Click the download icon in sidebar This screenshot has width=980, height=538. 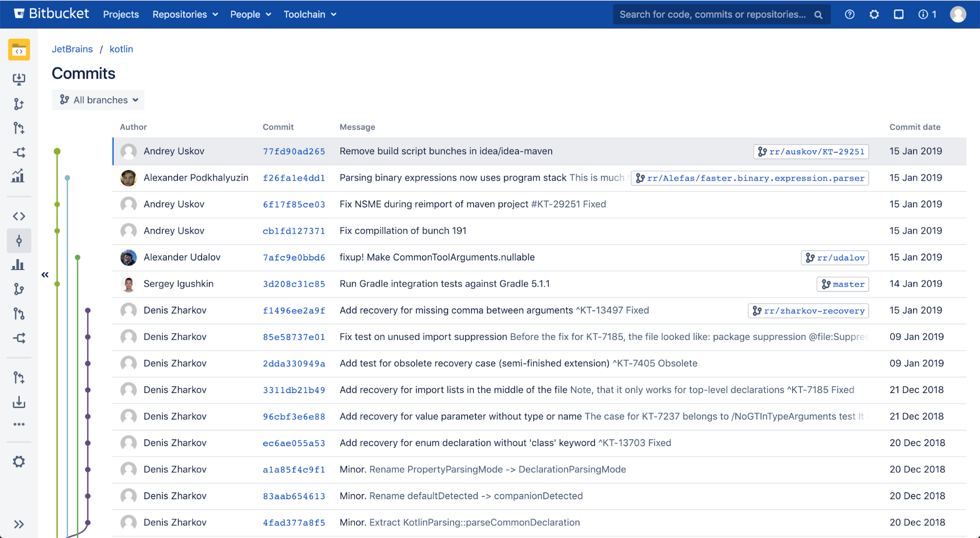pyautogui.click(x=19, y=402)
